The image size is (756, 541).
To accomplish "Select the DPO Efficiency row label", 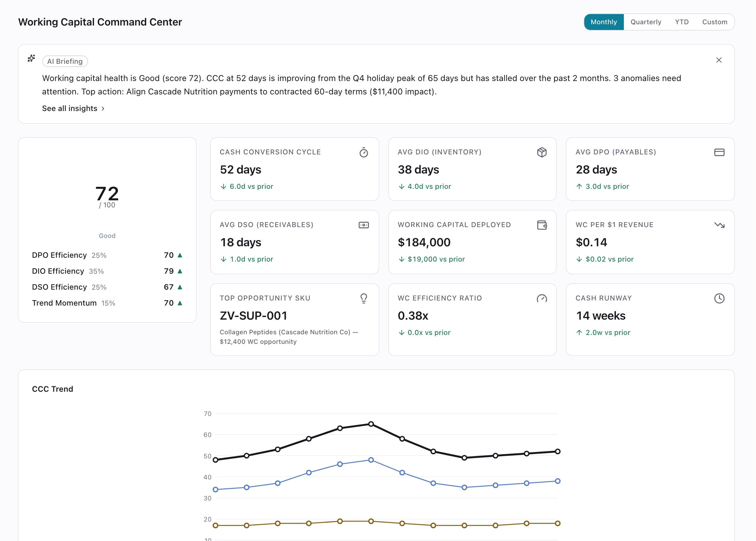I will (59, 255).
